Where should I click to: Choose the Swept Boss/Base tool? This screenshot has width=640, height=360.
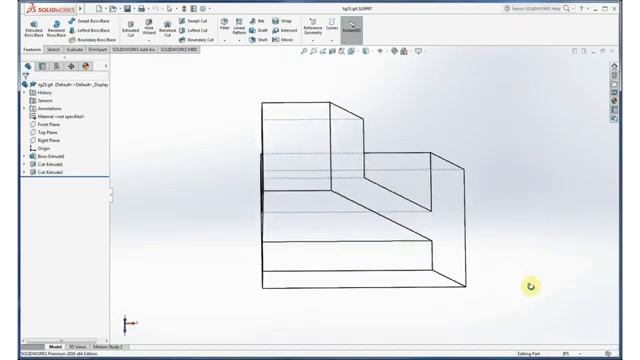(x=89, y=21)
